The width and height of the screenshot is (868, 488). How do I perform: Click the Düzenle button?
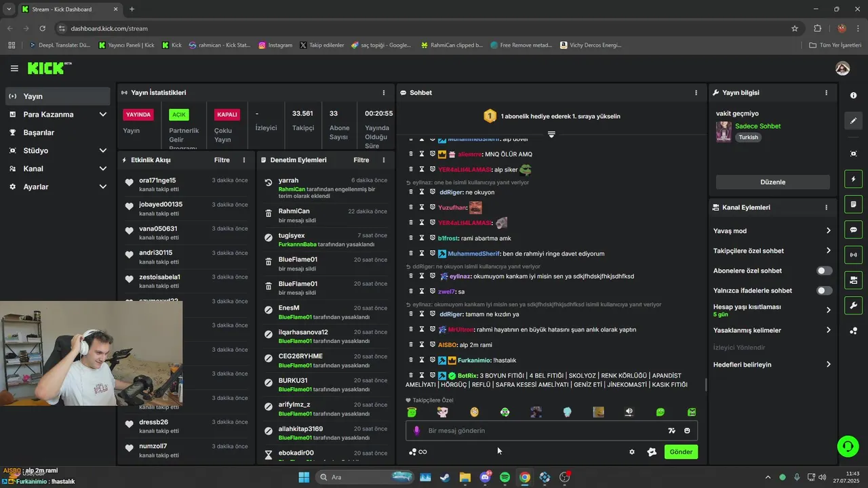(x=773, y=182)
